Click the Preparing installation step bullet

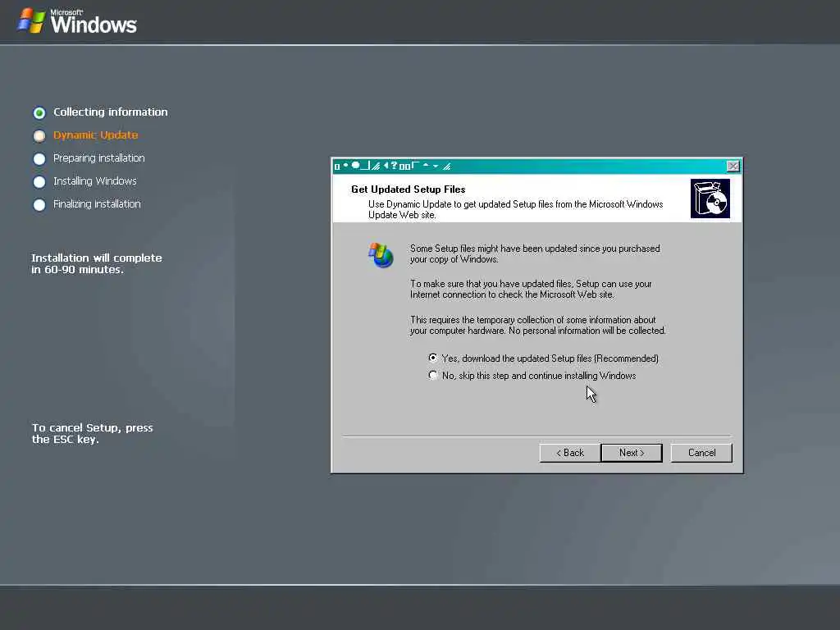click(x=39, y=158)
